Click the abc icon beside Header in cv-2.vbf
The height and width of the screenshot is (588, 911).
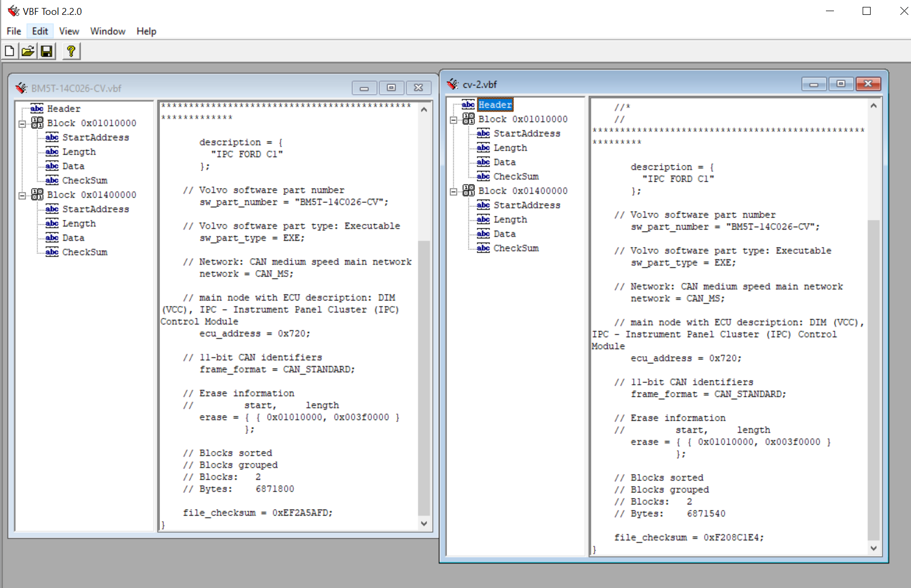[468, 105]
